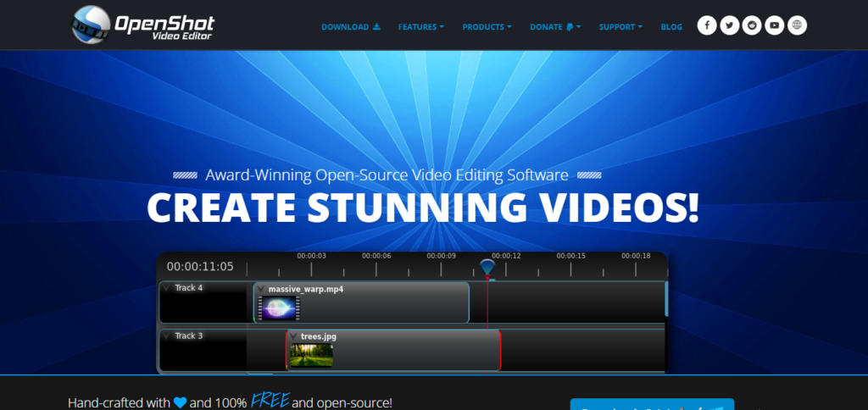Click the CREATE STUNNING VIDEOS! headline
Screen dimensions: 868x410
423,208
